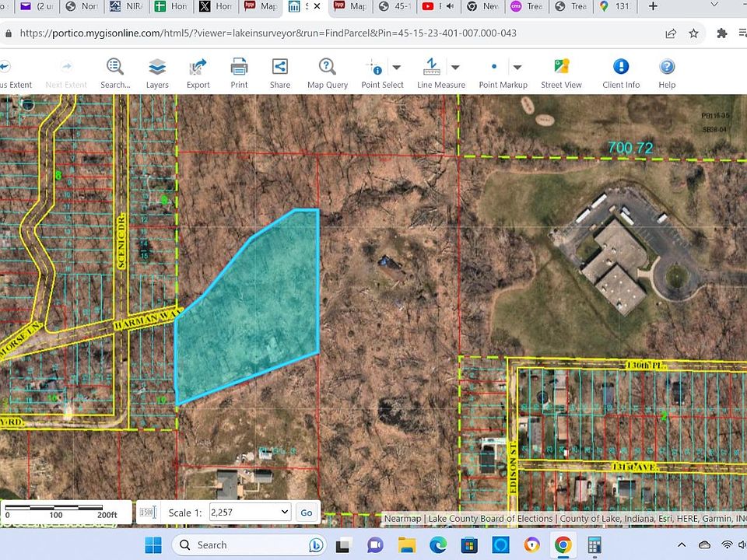Print the current map

point(239,68)
